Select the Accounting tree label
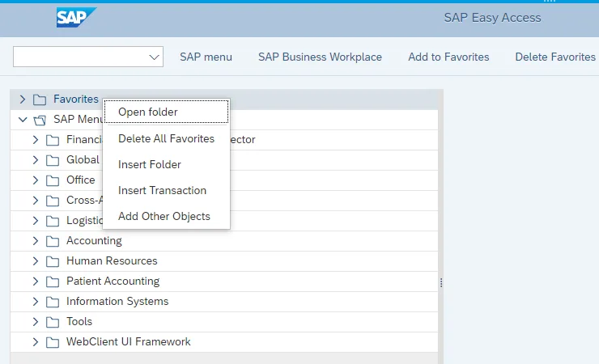This screenshot has height=364, width=599. [x=94, y=241]
